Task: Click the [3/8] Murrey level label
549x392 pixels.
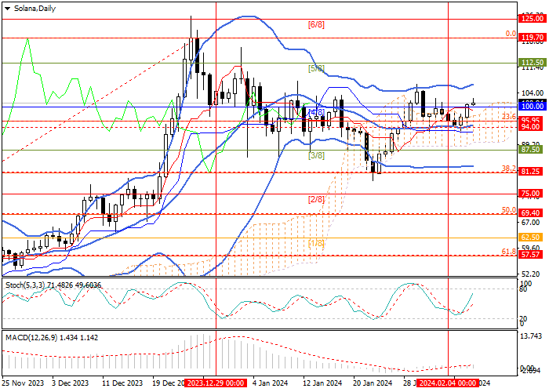Action: tap(316, 155)
